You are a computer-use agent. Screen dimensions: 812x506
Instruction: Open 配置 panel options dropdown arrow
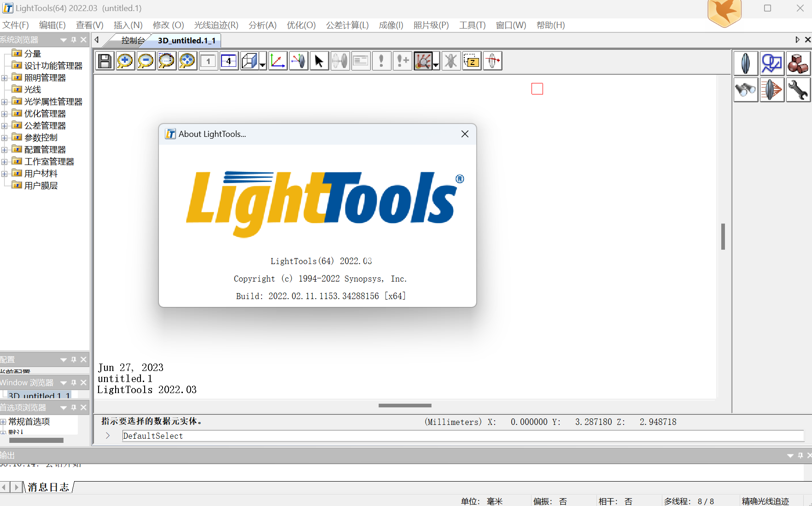click(64, 359)
